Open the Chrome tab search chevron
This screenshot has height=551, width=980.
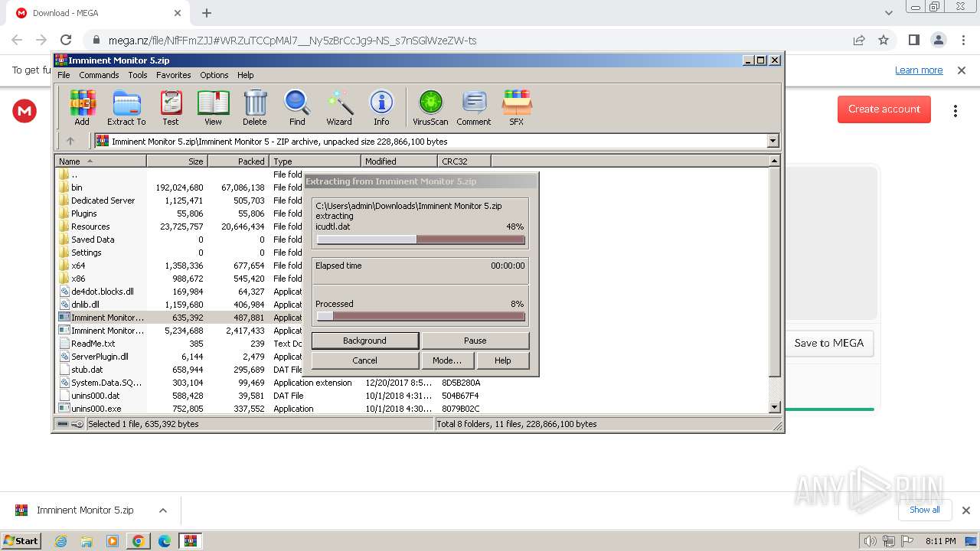pyautogui.click(x=888, y=13)
